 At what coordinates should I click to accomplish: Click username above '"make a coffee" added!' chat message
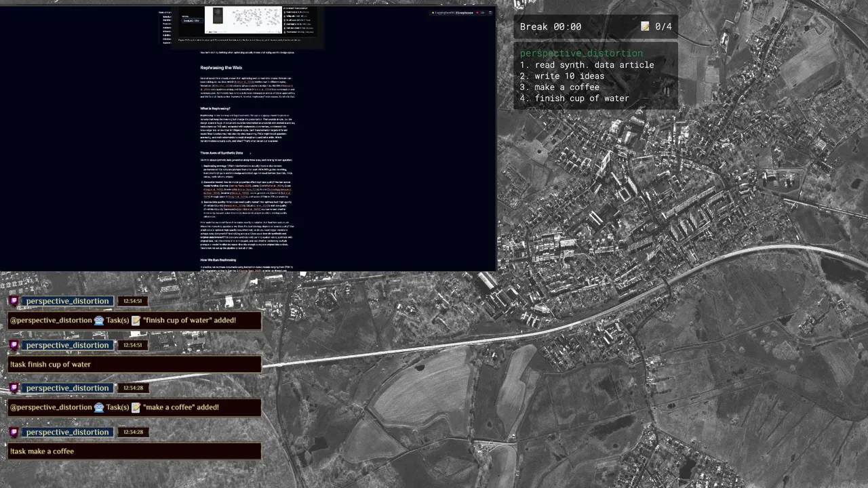click(x=67, y=388)
